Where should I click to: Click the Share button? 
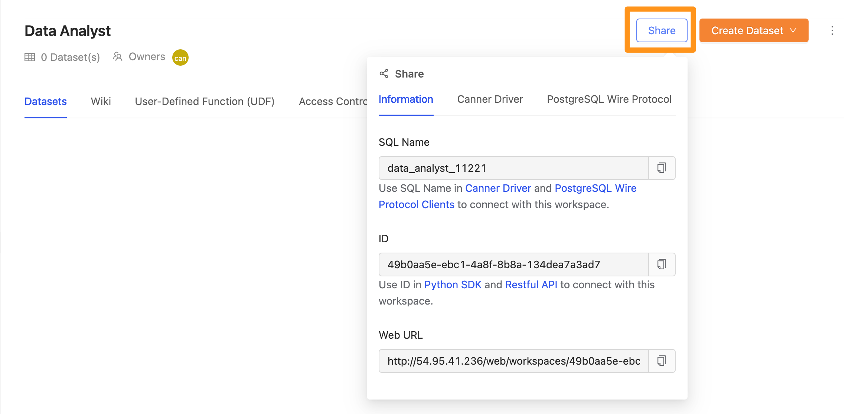tap(662, 30)
